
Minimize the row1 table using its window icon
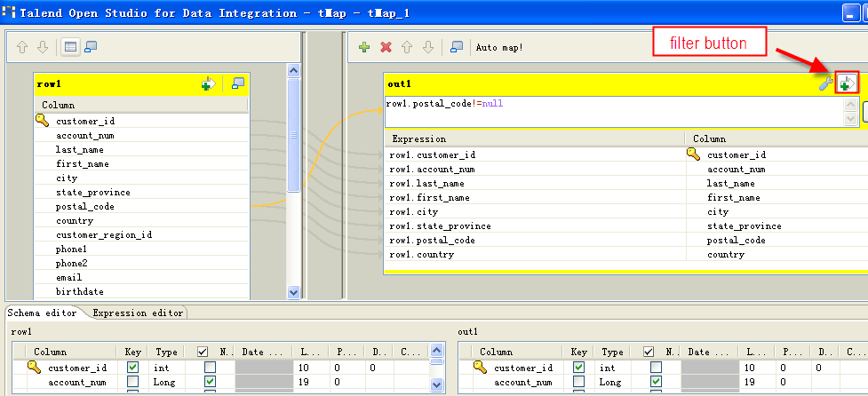(237, 83)
